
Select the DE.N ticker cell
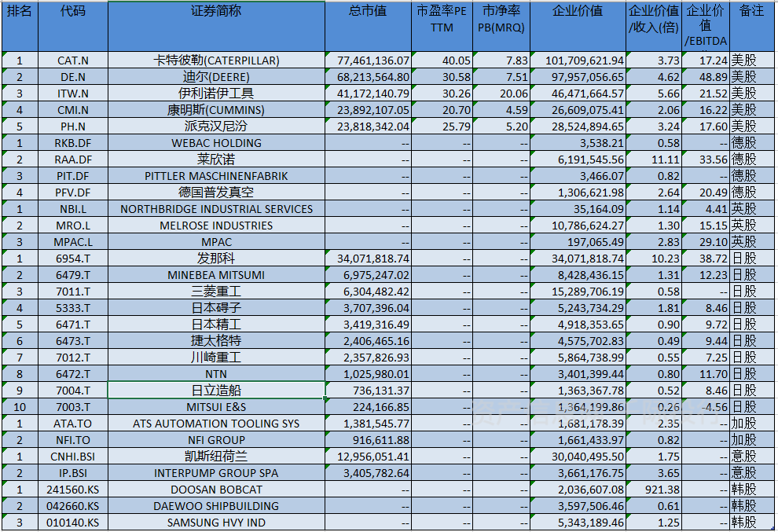[x=73, y=77]
